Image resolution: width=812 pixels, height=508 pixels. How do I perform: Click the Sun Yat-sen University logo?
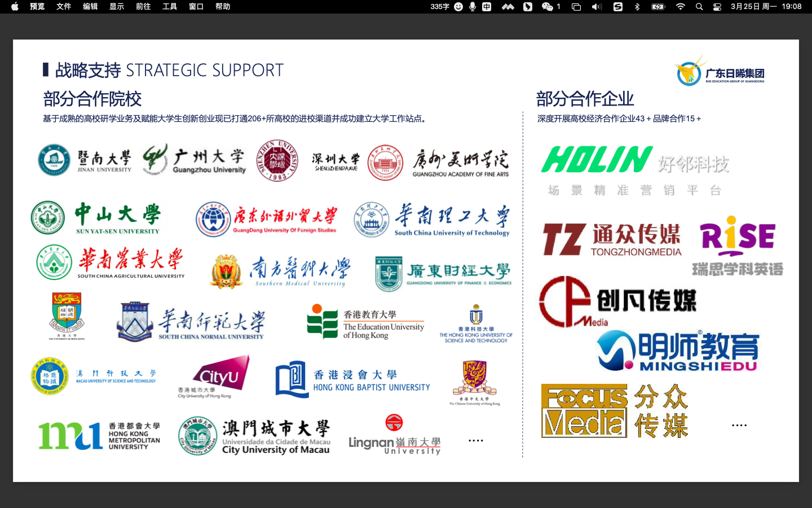pyautogui.click(x=96, y=218)
